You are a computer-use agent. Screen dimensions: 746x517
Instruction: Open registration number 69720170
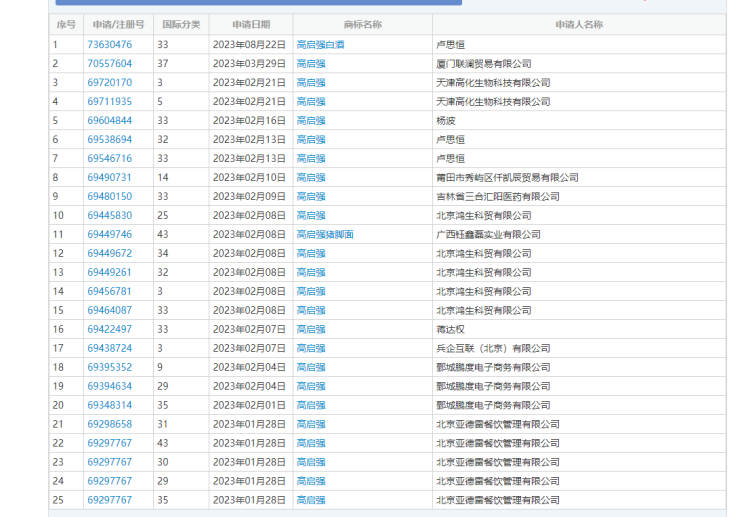click(109, 82)
